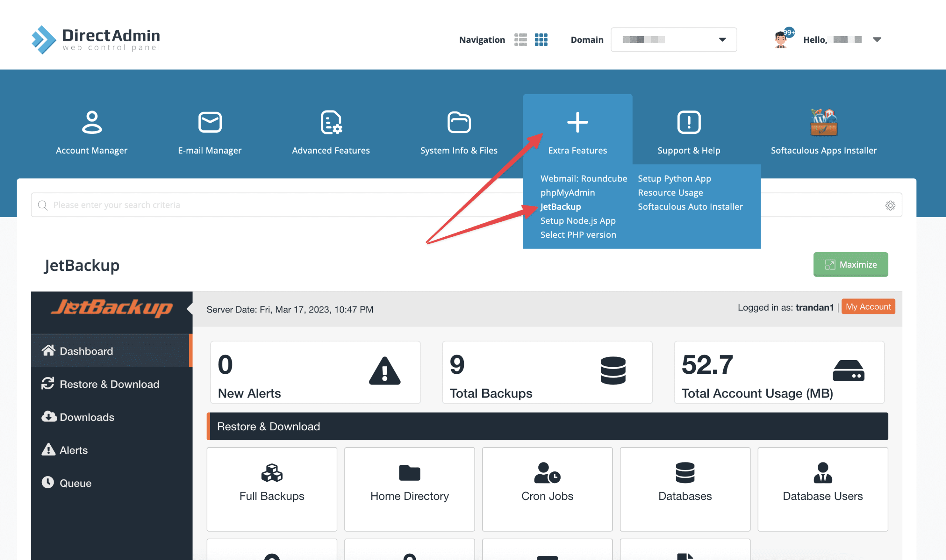946x560 pixels.
Task: Open JetBackup from Extra Features menu
Action: [560, 206]
